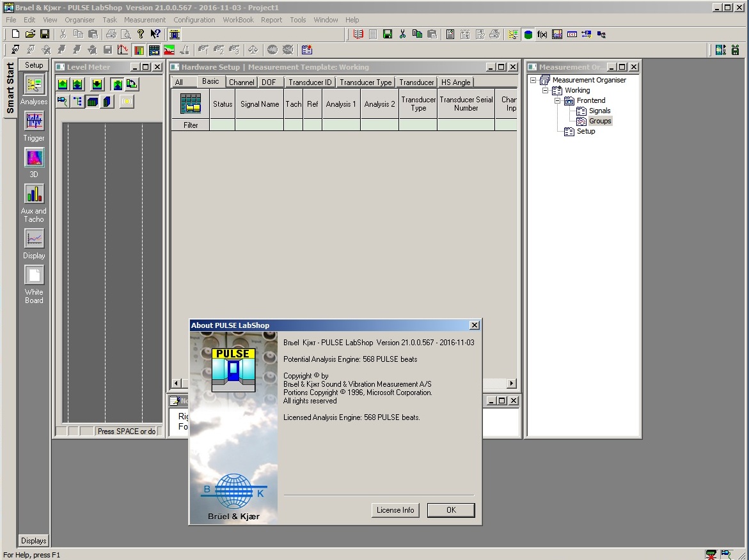This screenshot has height=560, width=749.
Task: Click the Aux and Tacho bar chart icon
Action: (34, 194)
